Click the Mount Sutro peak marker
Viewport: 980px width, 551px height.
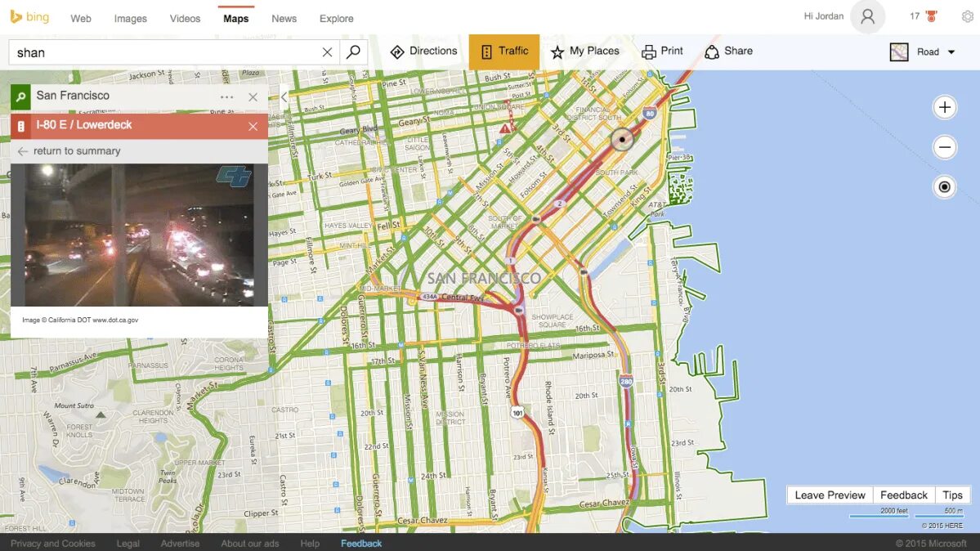tap(101, 414)
